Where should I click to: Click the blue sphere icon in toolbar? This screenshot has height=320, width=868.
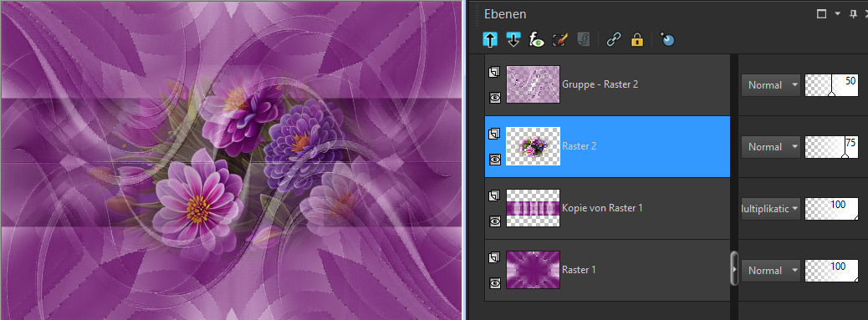pos(667,39)
